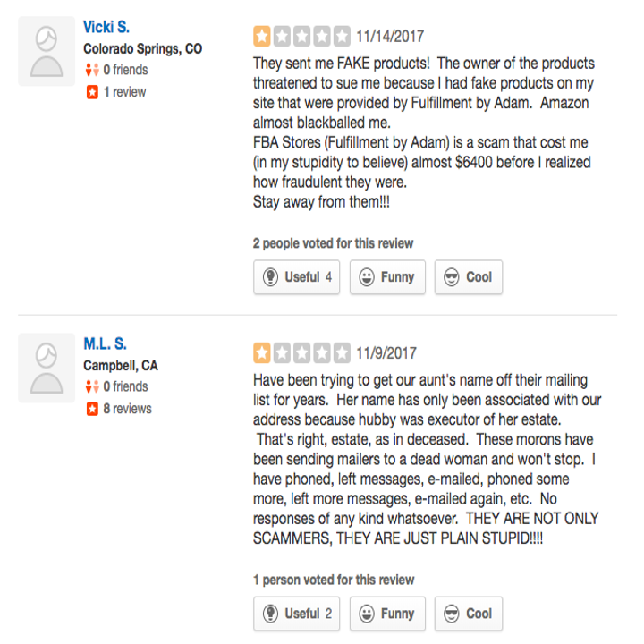Click review star icon beside '8 reviews'
644x644 pixels.
91,409
